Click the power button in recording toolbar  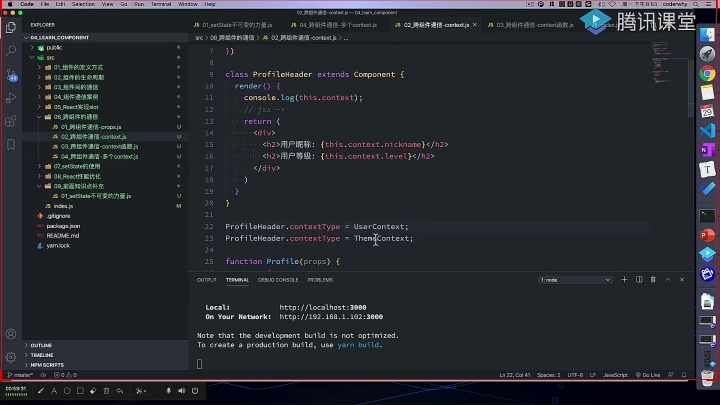(195, 391)
